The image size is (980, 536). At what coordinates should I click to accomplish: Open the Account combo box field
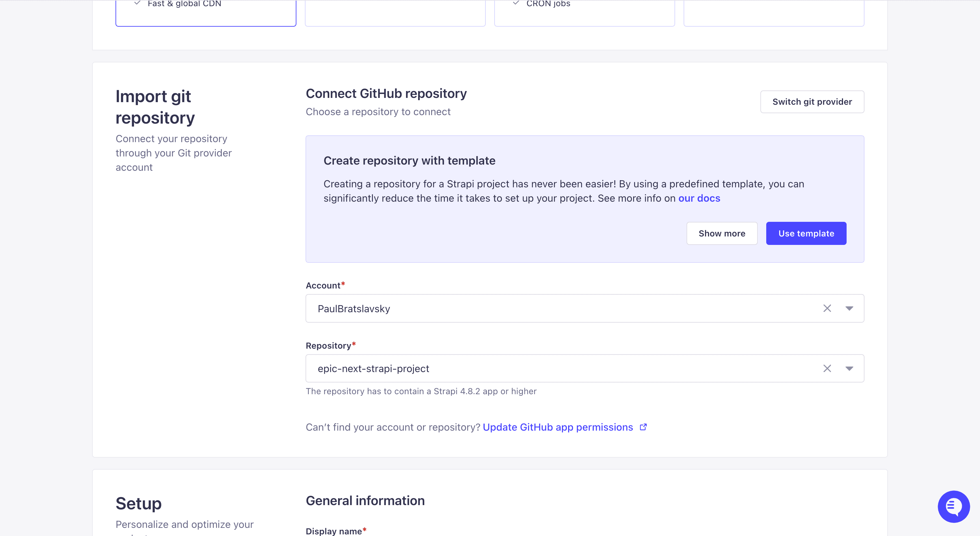click(x=585, y=308)
